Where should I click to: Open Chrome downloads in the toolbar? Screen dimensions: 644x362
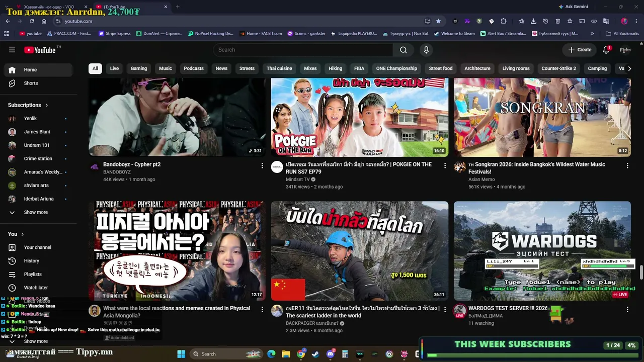pyautogui.click(x=533, y=21)
